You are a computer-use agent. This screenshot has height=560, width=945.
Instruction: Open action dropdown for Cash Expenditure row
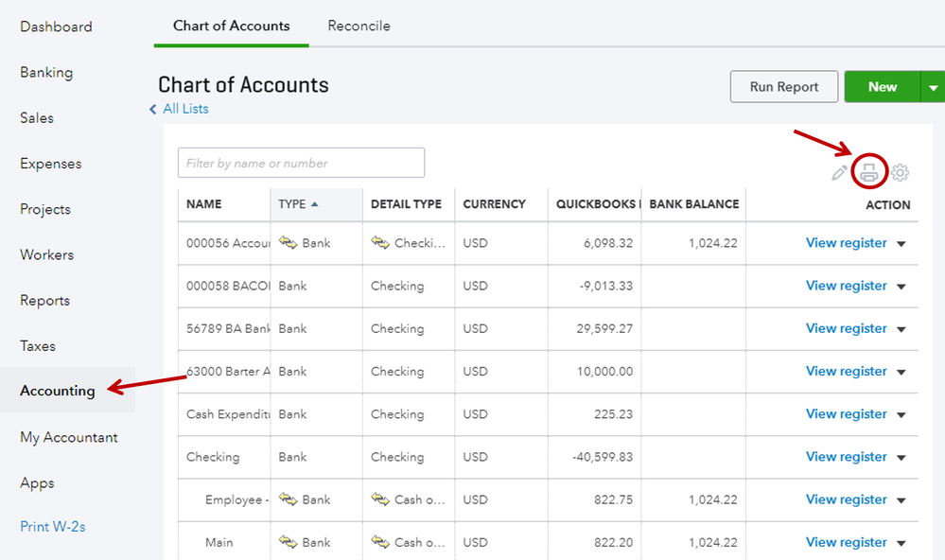click(x=901, y=415)
